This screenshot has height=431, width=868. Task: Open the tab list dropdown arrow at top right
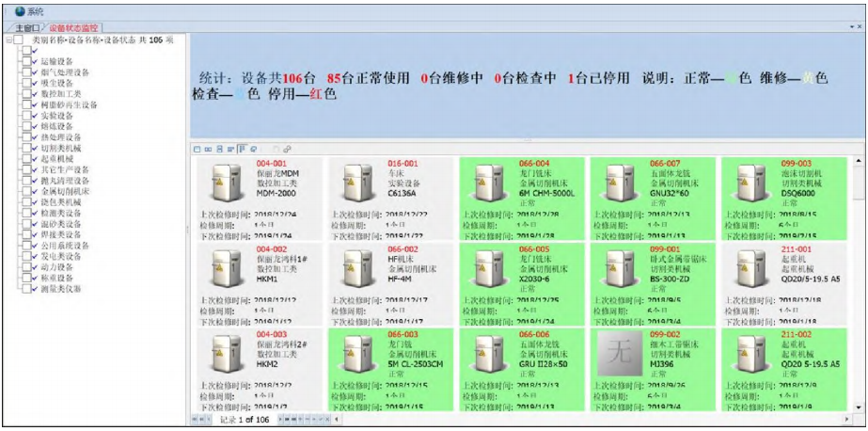tap(851, 28)
